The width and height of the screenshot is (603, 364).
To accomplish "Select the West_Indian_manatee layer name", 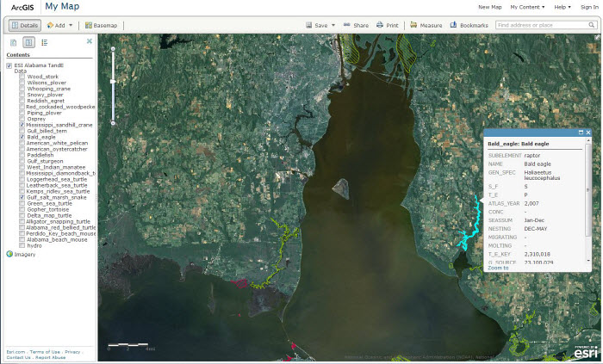I will coord(56,167).
